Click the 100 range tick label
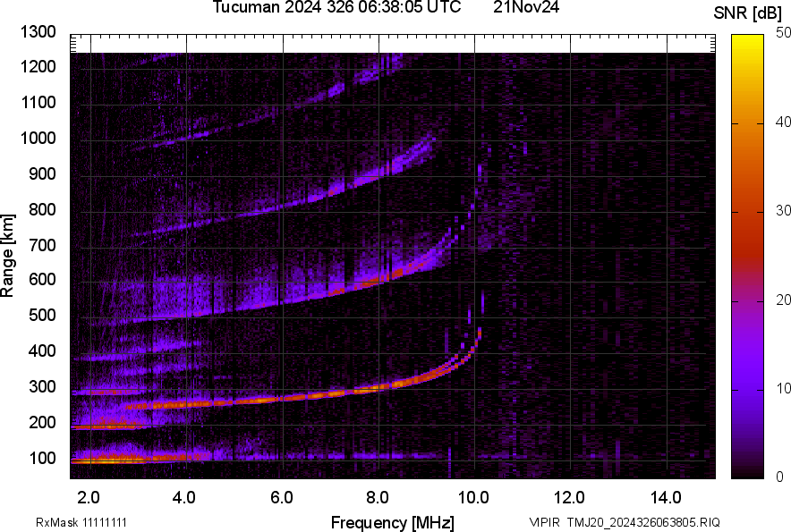 tap(42, 459)
